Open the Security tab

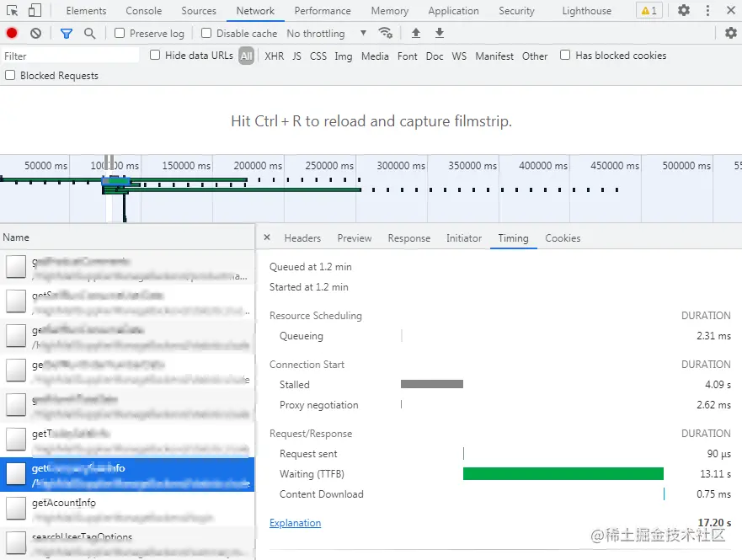(x=516, y=10)
